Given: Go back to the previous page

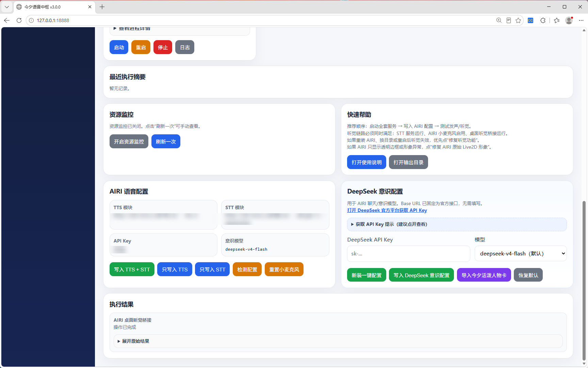Looking at the screenshot, I should tap(7, 20).
